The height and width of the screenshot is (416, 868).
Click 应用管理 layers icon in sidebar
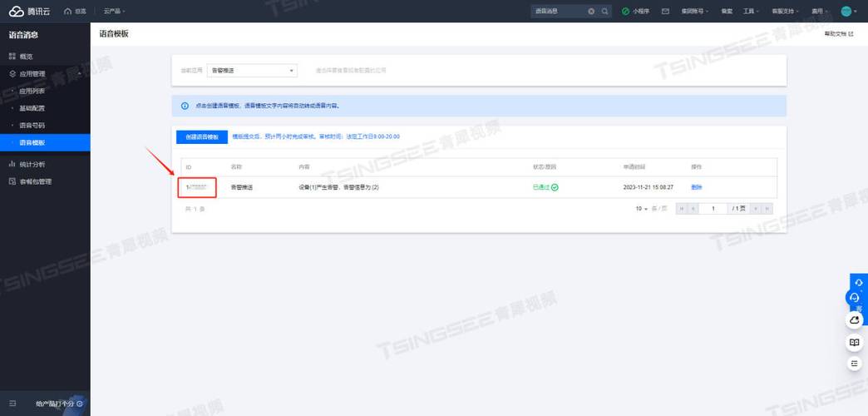pos(12,74)
